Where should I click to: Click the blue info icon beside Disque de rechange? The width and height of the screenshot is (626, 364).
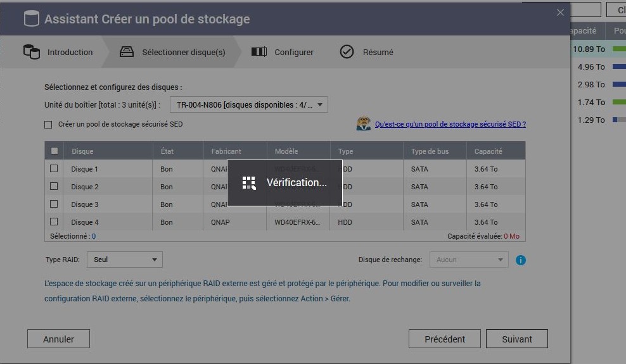(520, 260)
